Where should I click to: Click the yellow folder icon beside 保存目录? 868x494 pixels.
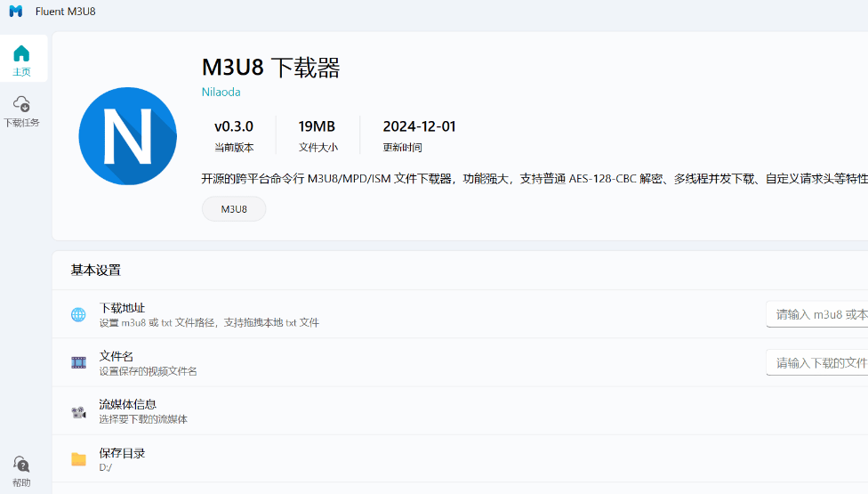(79, 459)
